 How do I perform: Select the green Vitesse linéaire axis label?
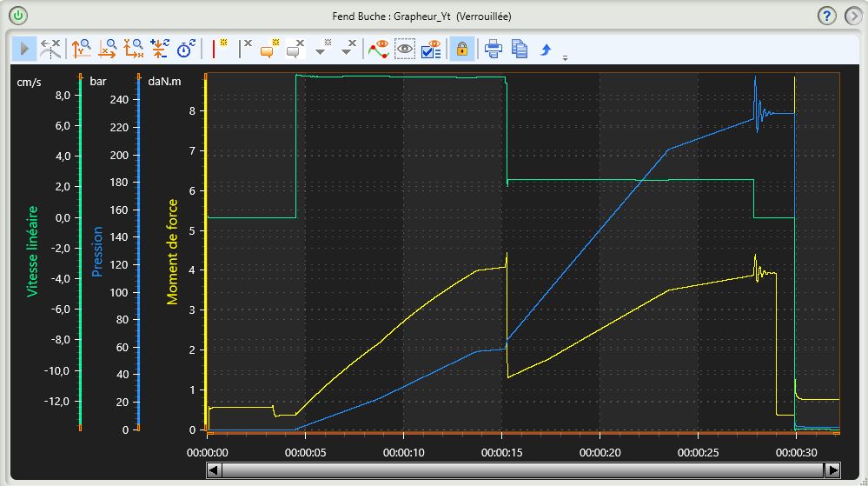point(33,251)
